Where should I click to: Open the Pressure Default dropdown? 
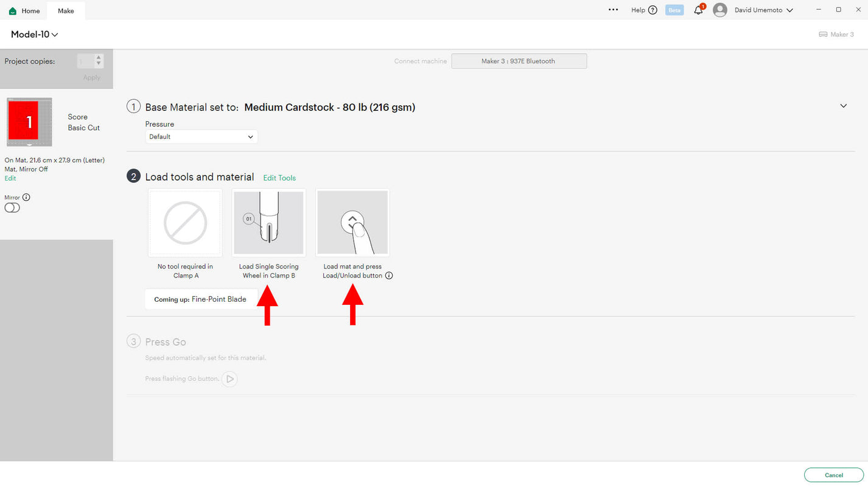pyautogui.click(x=201, y=137)
